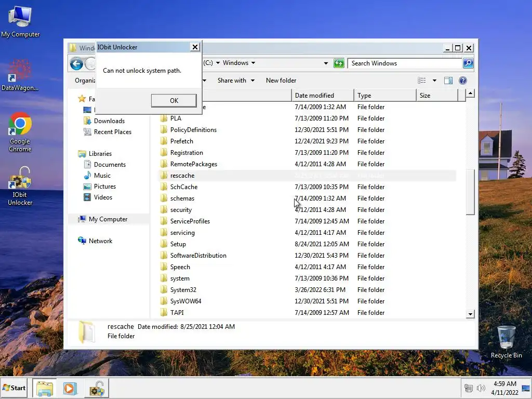532x399 pixels.
Task: Open Explorer help
Action: [463, 81]
